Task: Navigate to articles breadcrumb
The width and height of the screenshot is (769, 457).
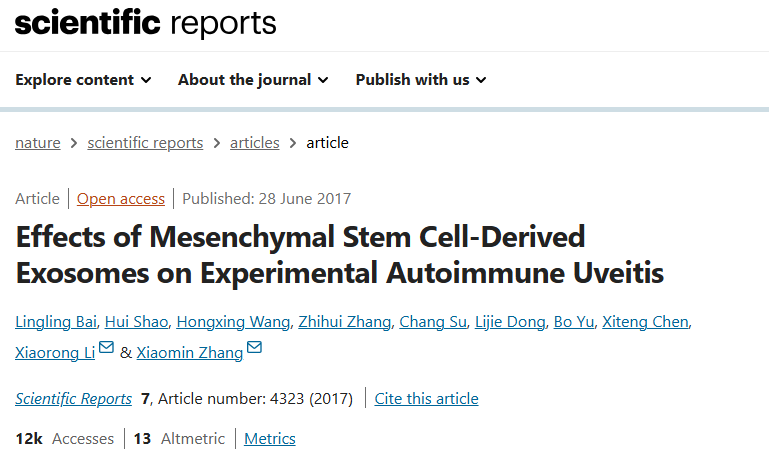Action: [254, 142]
